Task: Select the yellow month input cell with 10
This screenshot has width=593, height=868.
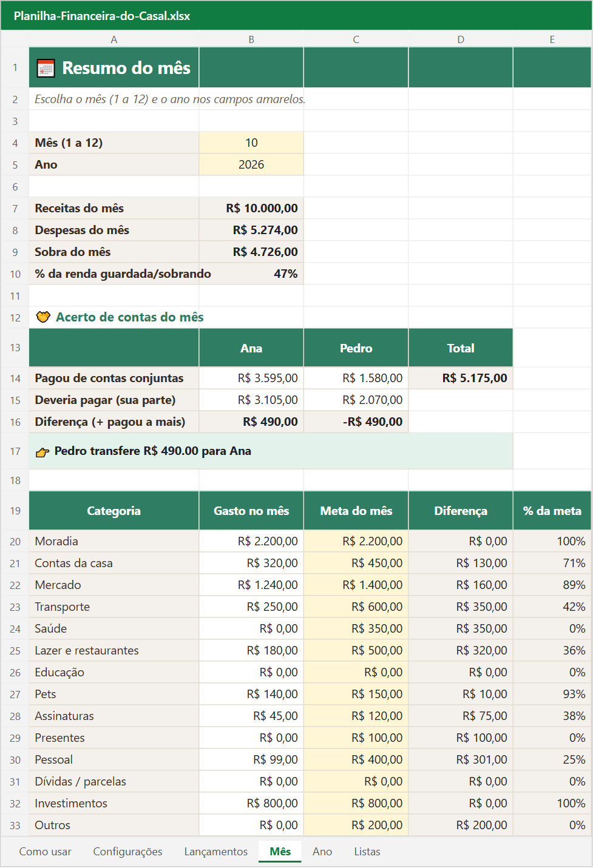Action: pos(251,143)
